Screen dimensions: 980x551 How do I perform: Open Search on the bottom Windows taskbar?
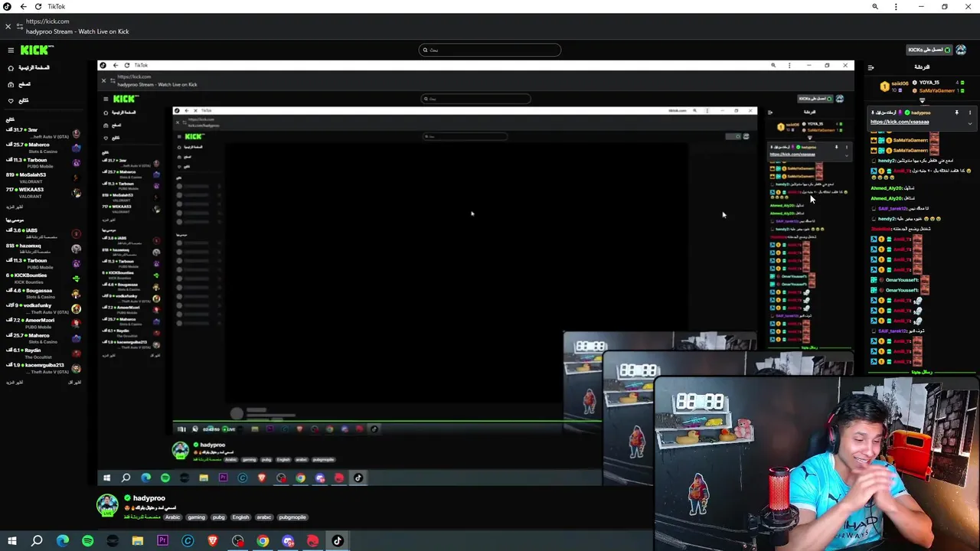pyautogui.click(x=37, y=541)
